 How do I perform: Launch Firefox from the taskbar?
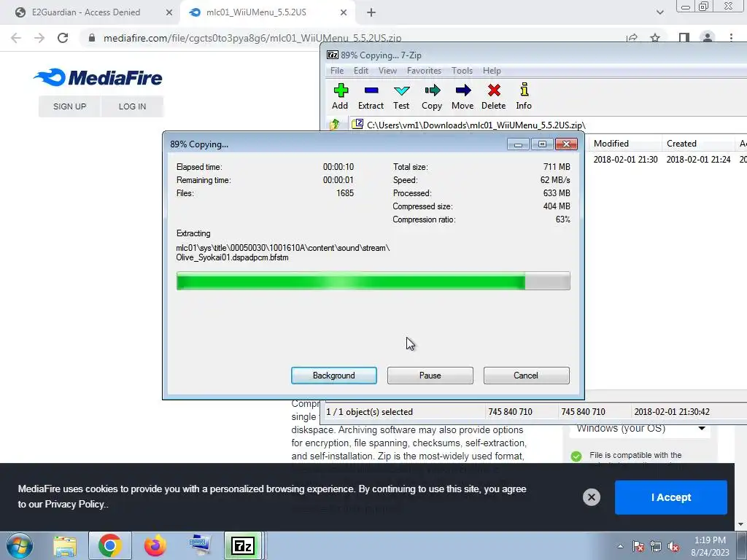click(155, 545)
